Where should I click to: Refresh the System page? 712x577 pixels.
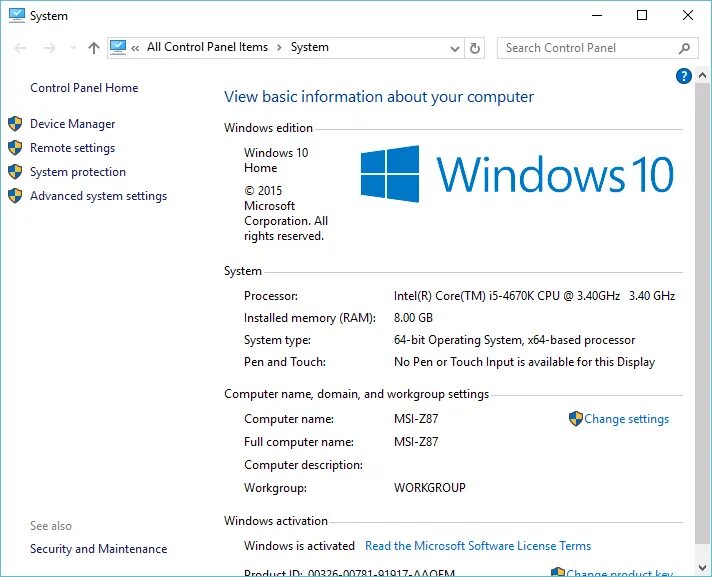point(475,48)
